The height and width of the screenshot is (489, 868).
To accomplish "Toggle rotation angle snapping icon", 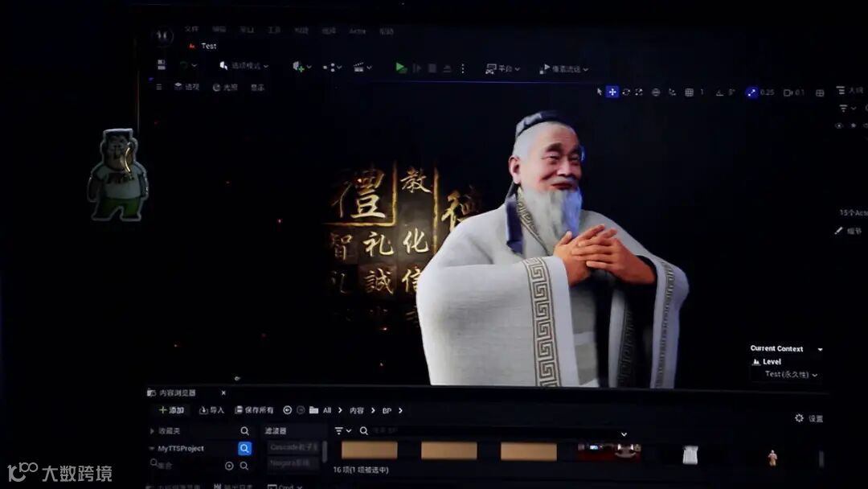I will (719, 92).
